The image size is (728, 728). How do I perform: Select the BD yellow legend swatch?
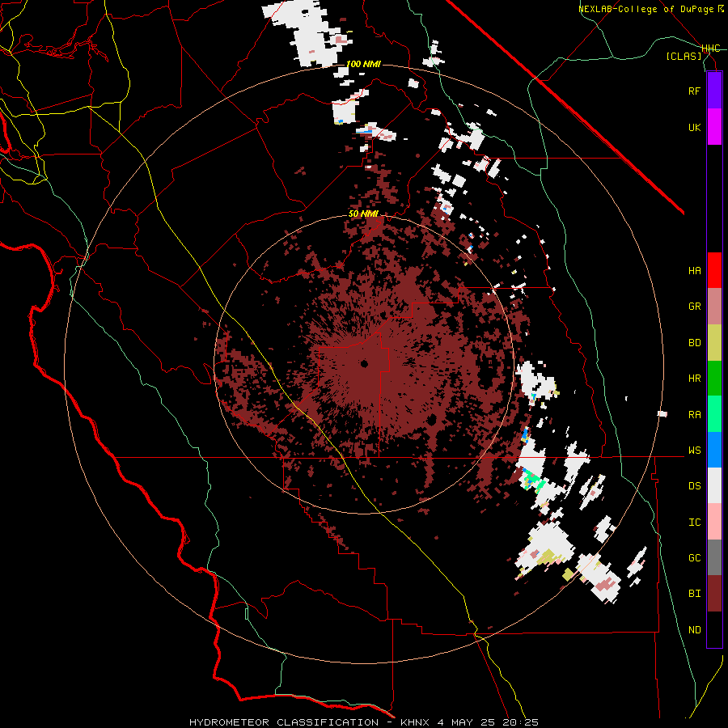(714, 342)
